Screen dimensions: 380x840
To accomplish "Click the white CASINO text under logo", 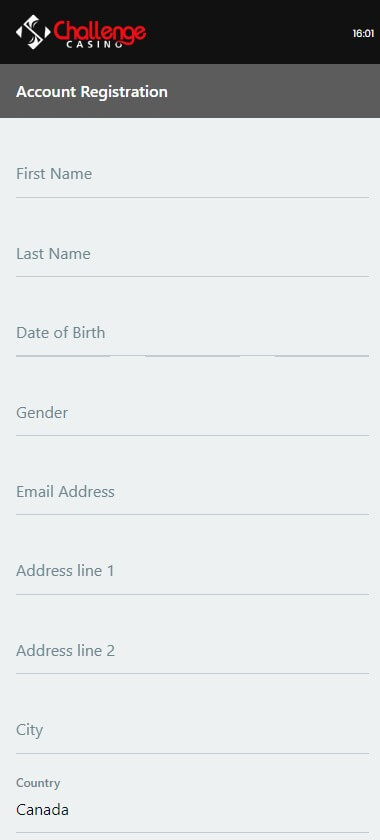I will tap(94, 46).
